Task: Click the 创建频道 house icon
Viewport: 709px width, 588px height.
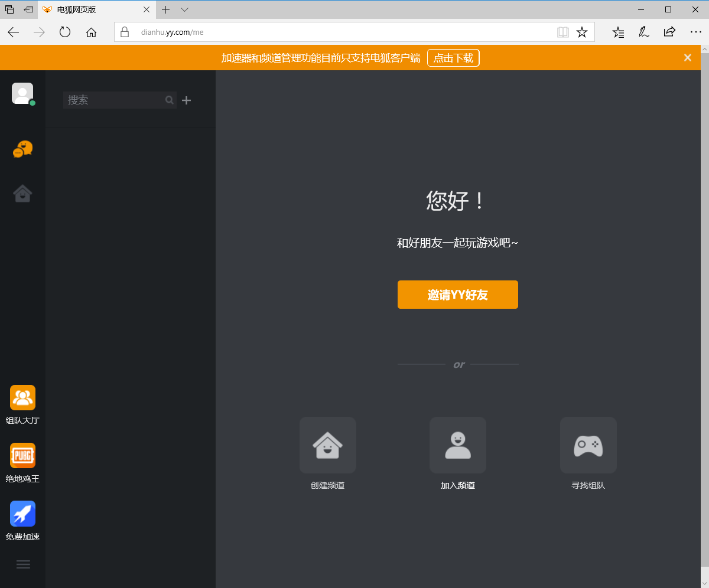Action: coord(328,445)
